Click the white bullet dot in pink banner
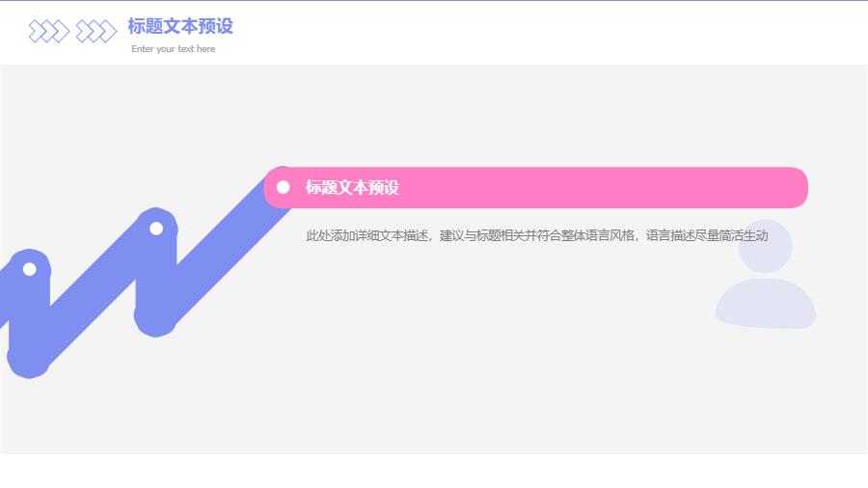 click(x=283, y=187)
